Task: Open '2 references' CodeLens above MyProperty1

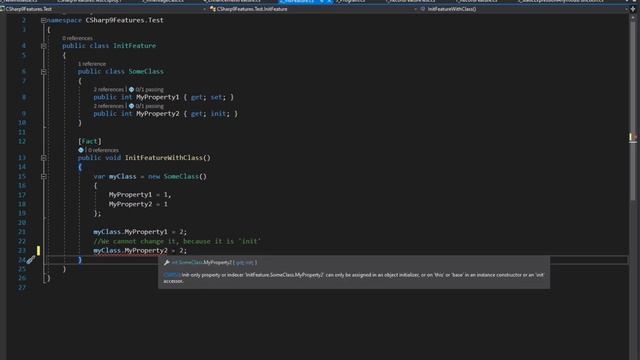Action: pyautogui.click(x=109, y=89)
